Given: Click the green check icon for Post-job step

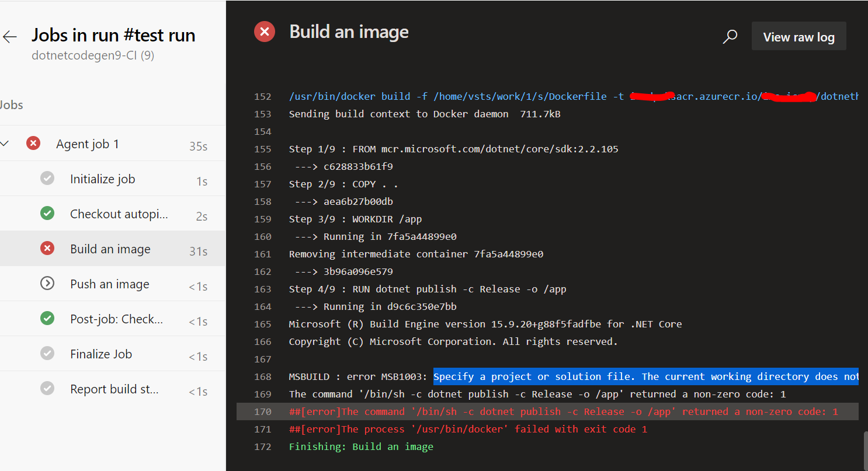Looking at the screenshot, I should (47, 319).
